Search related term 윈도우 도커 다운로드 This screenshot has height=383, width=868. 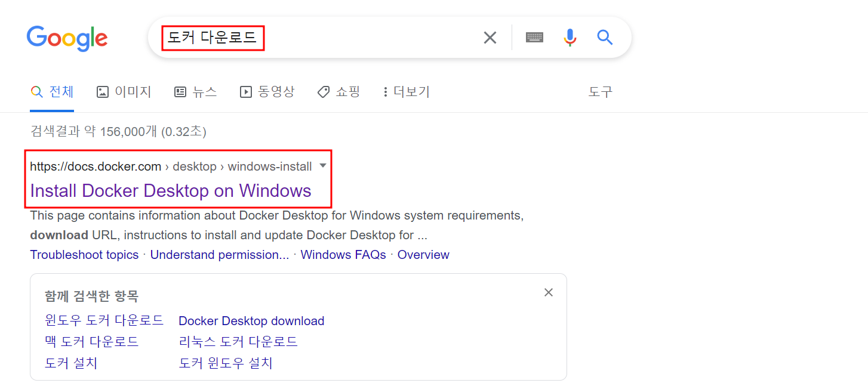pos(104,320)
